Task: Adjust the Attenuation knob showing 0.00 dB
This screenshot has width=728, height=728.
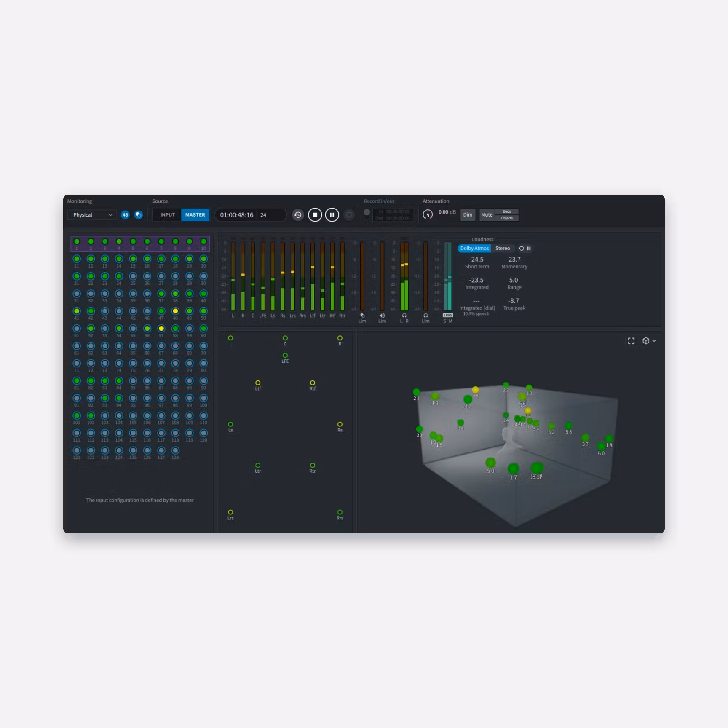Action: tap(428, 214)
